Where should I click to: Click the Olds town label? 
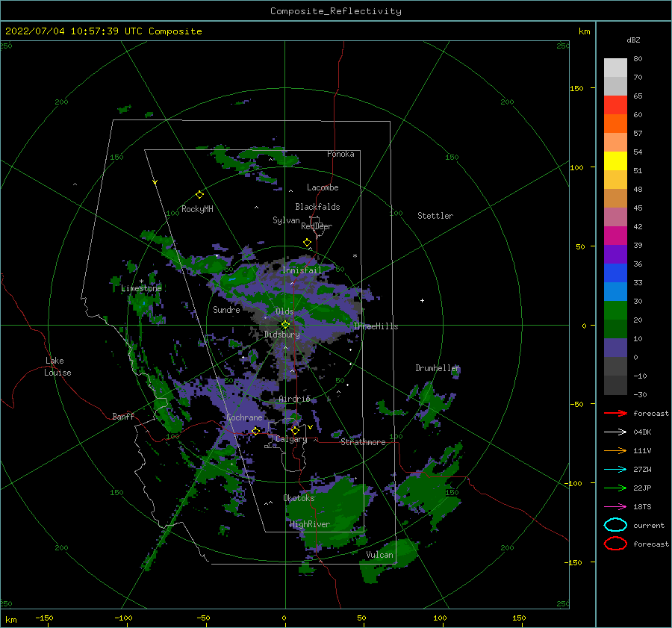(284, 311)
